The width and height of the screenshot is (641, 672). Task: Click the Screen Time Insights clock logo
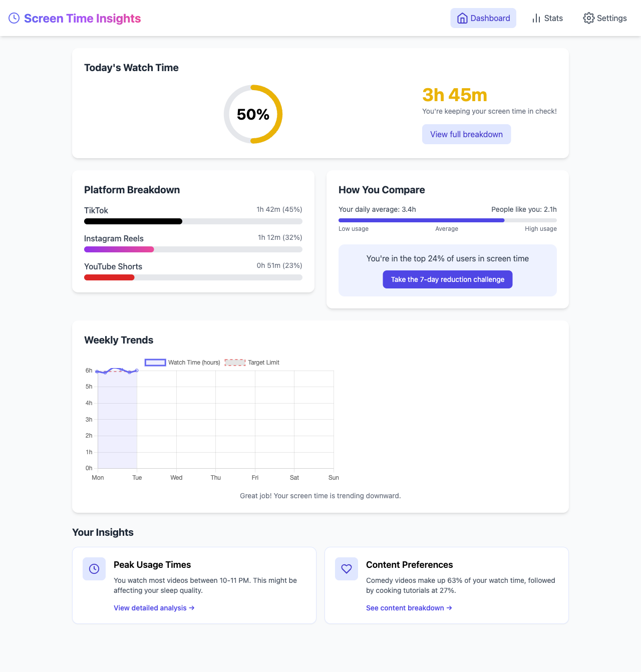[14, 18]
